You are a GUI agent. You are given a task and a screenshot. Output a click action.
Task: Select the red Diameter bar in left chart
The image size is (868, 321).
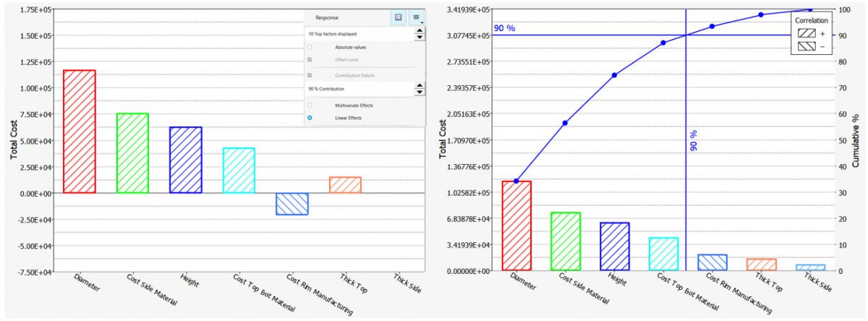[79, 132]
